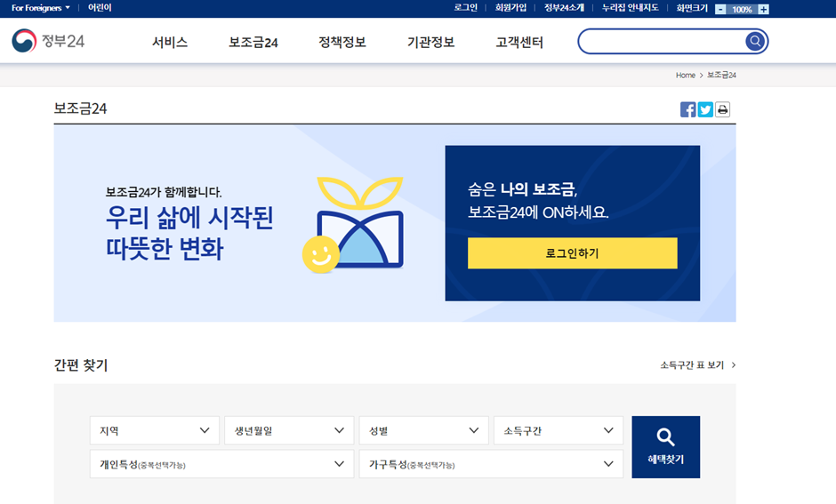Click the Government24 logo
The image size is (836, 504).
tap(48, 41)
